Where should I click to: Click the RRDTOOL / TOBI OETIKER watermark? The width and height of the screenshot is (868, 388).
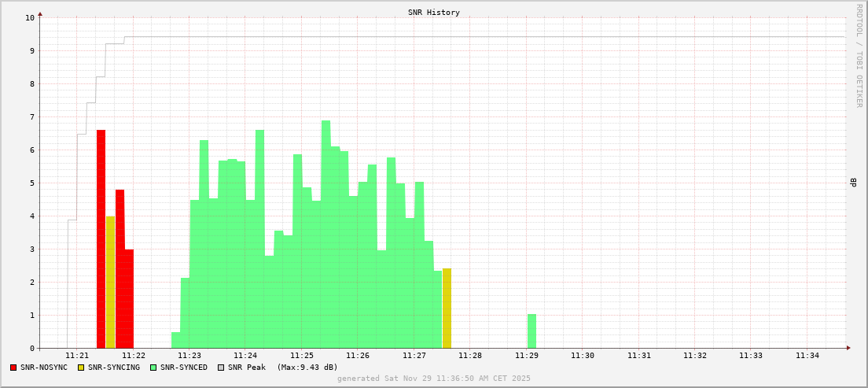(x=859, y=55)
